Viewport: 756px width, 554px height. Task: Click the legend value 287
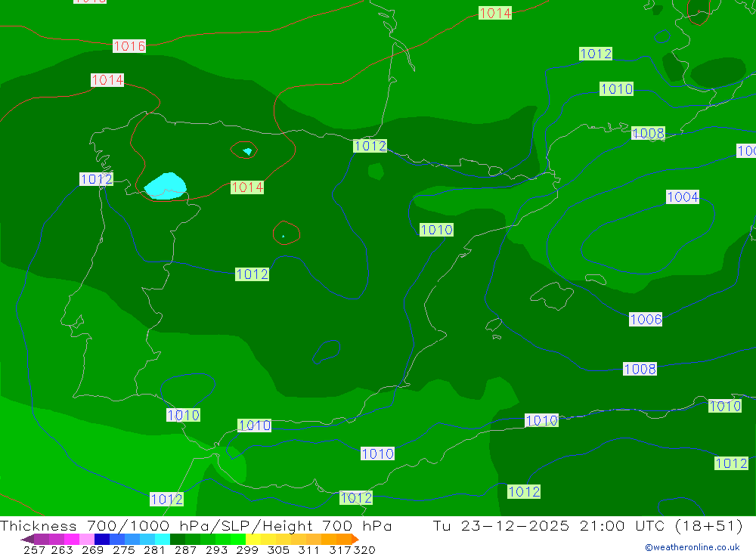pyautogui.click(x=186, y=549)
